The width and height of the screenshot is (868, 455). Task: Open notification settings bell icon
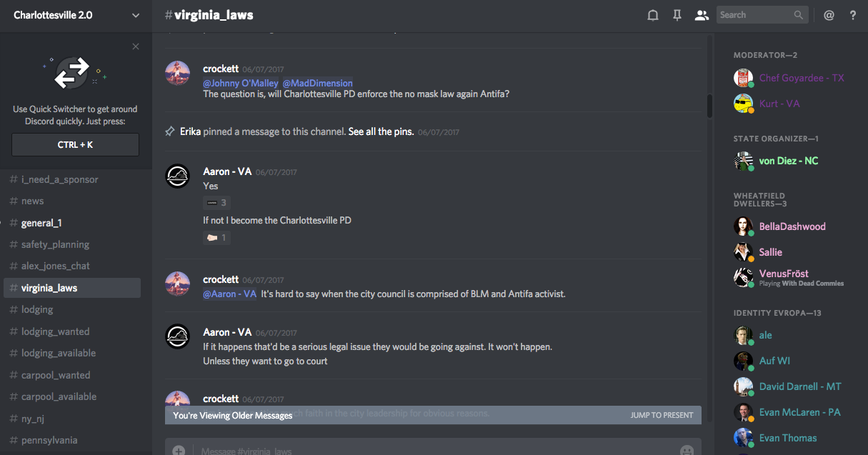click(652, 15)
